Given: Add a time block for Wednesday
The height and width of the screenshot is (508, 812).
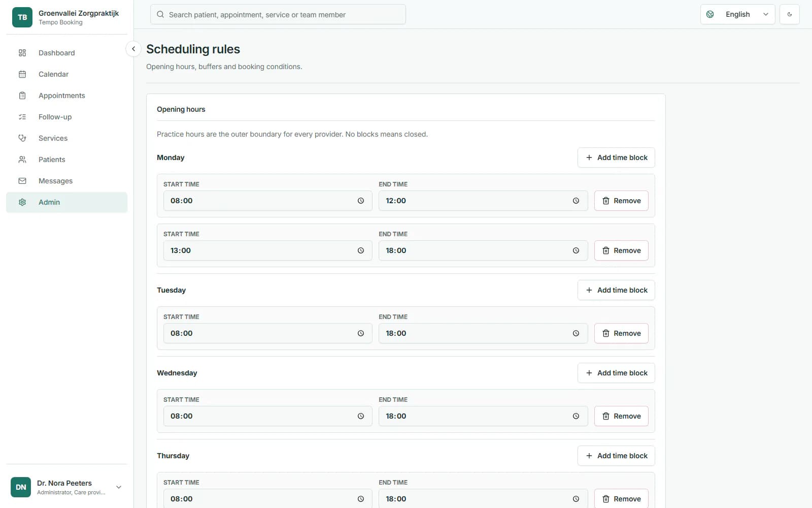Looking at the screenshot, I should point(616,373).
